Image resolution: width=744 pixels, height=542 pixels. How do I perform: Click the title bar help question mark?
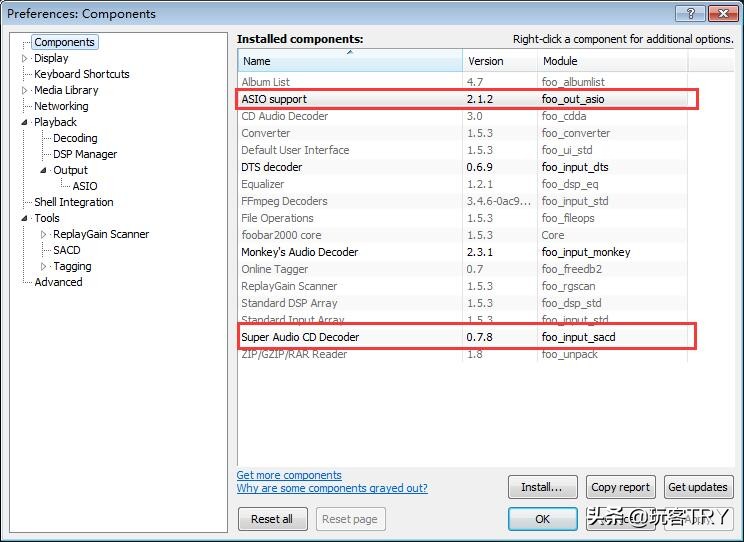[x=690, y=13]
